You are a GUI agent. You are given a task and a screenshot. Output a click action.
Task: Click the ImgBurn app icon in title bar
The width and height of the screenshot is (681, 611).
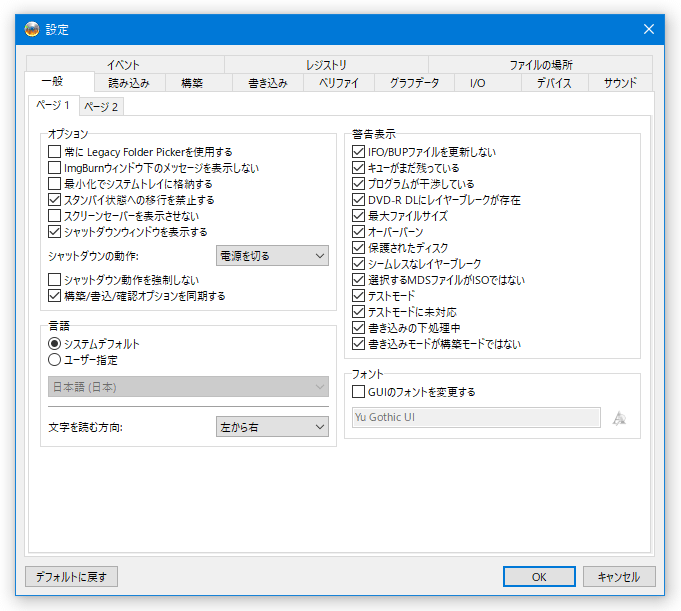tap(32, 29)
